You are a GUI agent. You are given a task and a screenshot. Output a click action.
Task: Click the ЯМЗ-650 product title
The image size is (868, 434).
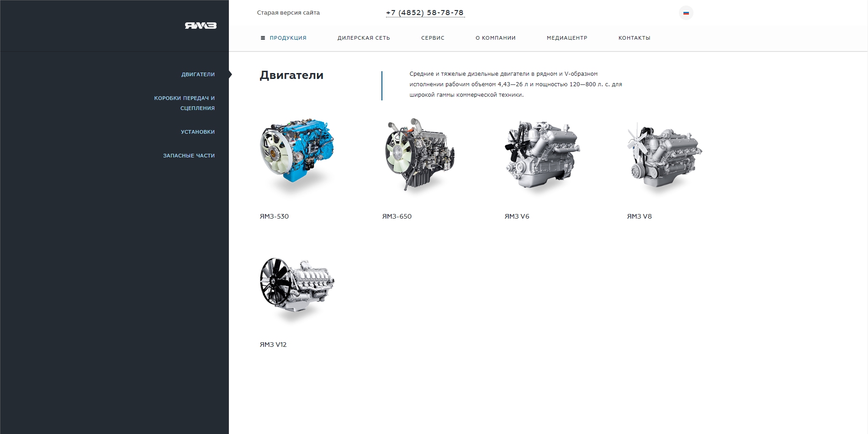click(397, 216)
